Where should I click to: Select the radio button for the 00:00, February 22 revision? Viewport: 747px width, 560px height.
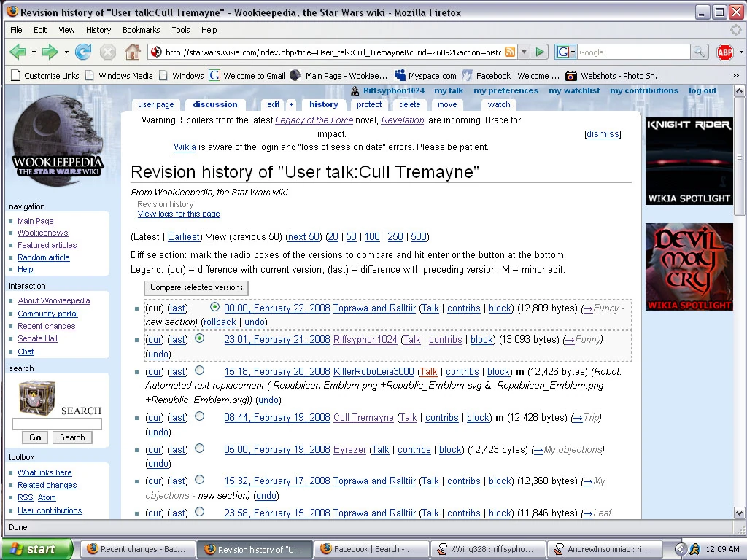pos(214,307)
